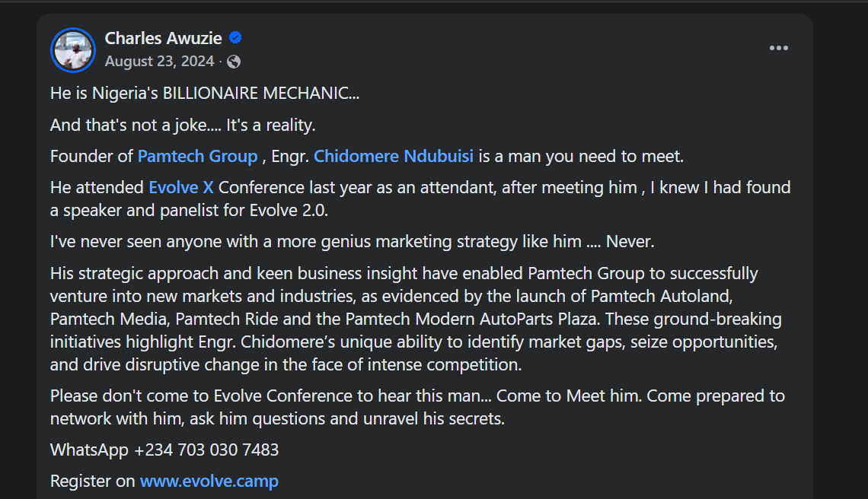Open the three-dot post options menu
The height and width of the screenshot is (499, 868).
(x=778, y=48)
